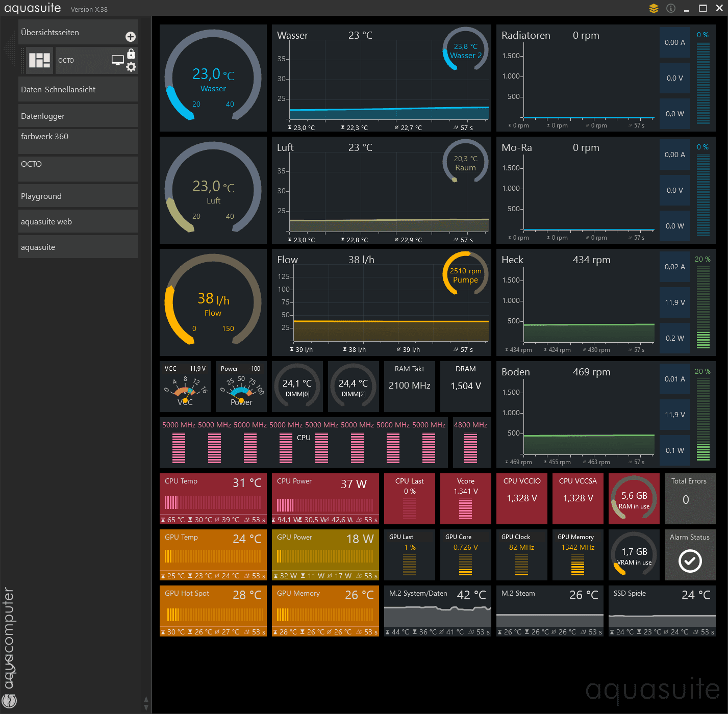Add a new overview page with the plus icon
The image size is (728, 714).
[x=131, y=37]
